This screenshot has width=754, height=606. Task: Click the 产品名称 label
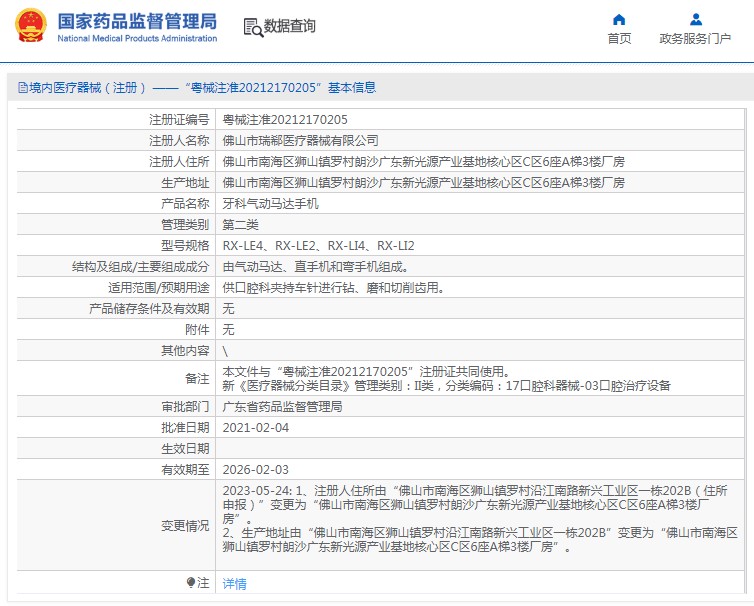[185, 204]
